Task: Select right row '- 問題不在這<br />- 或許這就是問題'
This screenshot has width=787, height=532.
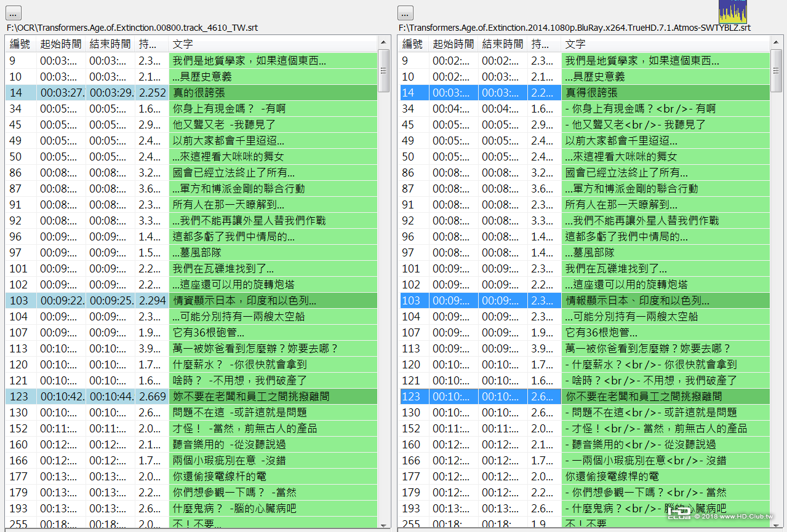Action: tap(584, 412)
